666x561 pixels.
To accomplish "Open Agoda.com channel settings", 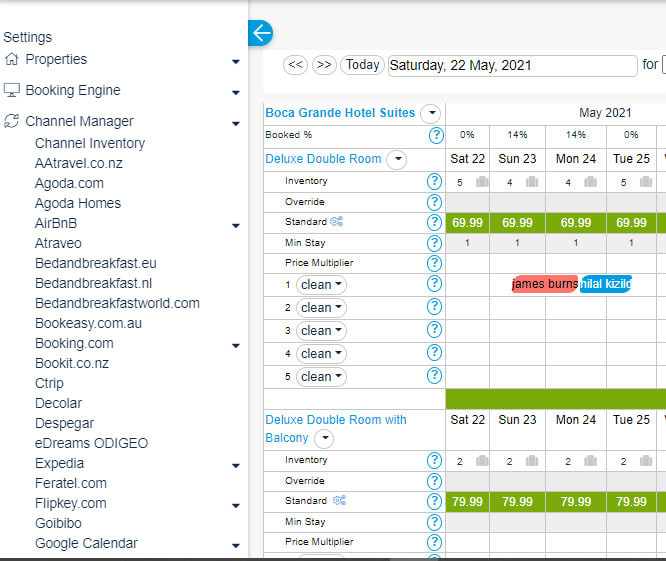I will pyautogui.click(x=69, y=183).
